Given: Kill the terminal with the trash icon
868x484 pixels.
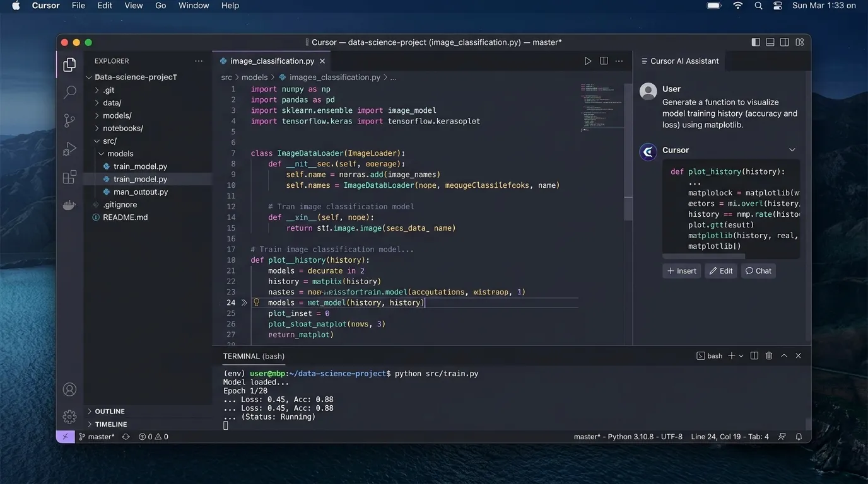Looking at the screenshot, I should click(769, 356).
